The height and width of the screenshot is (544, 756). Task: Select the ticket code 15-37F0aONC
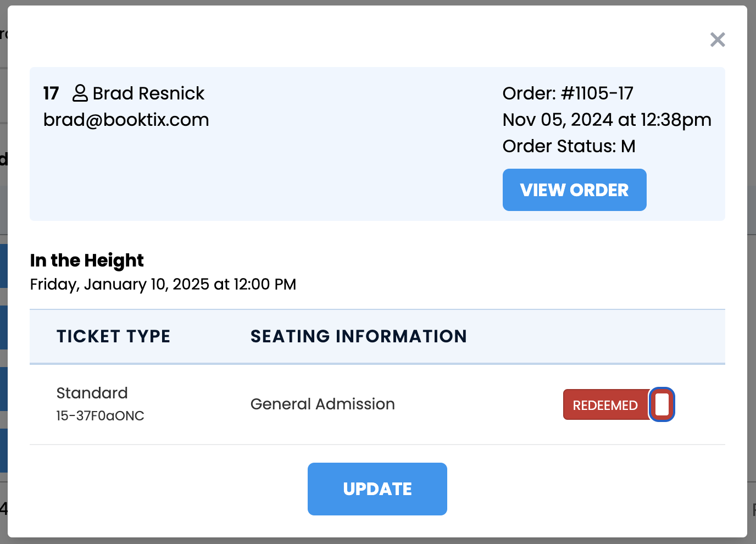click(x=101, y=416)
